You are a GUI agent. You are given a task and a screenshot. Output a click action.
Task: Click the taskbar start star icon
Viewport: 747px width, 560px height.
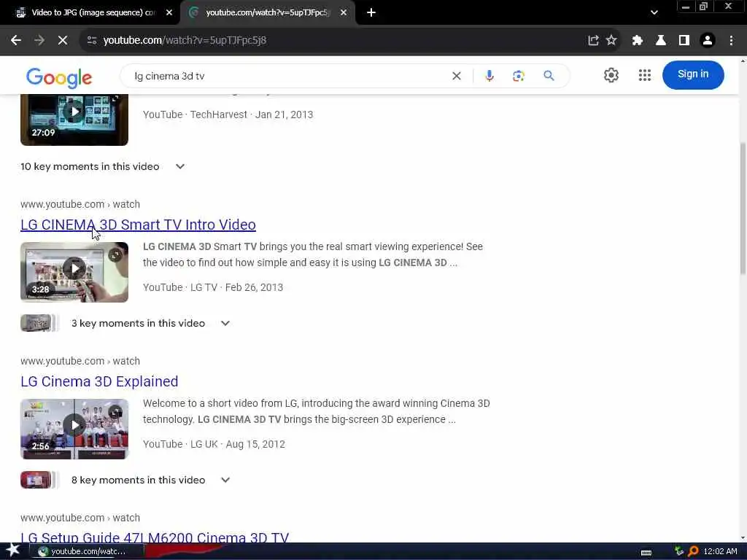click(13, 551)
